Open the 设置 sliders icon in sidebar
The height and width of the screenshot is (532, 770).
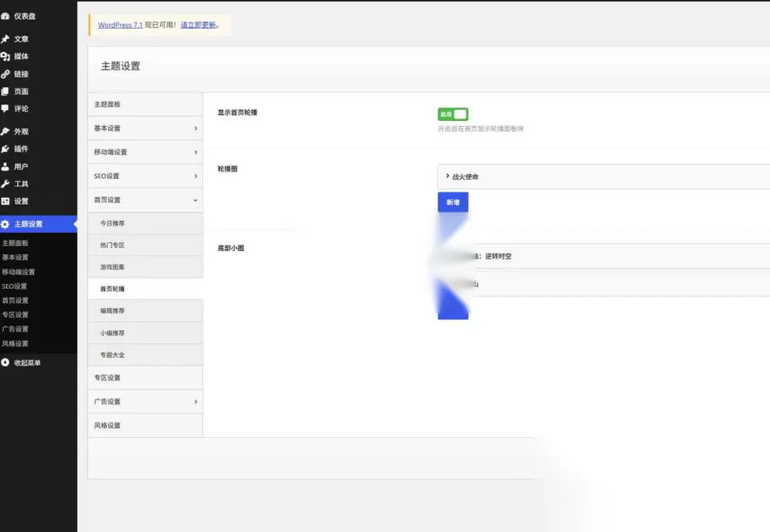(5, 201)
